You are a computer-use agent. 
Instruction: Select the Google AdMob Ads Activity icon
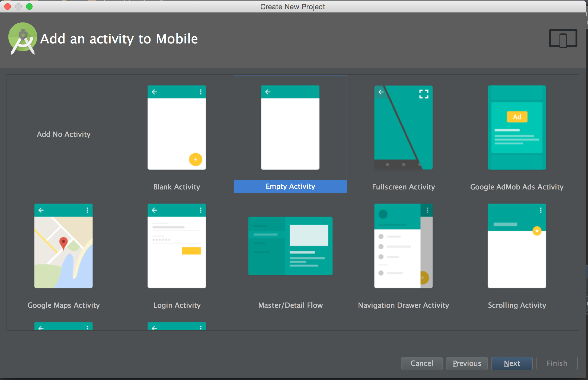(x=517, y=128)
